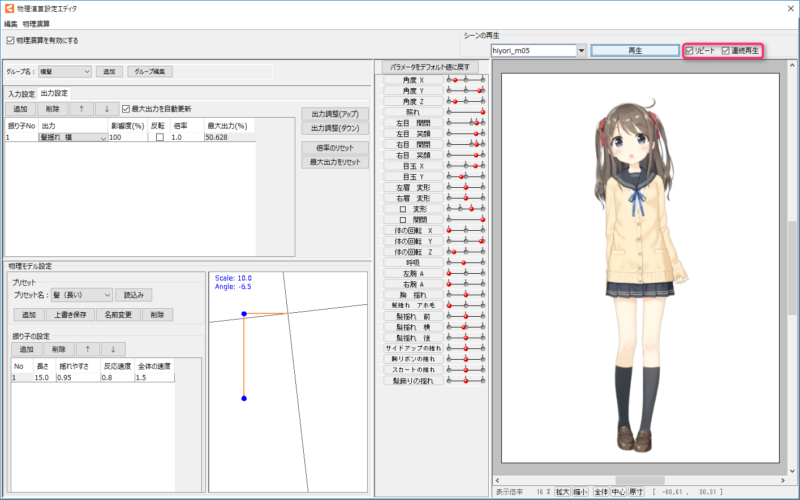Move pendulum up in 振り子の設定
Image resolution: width=800 pixels, height=500 pixels.
coord(88,349)
